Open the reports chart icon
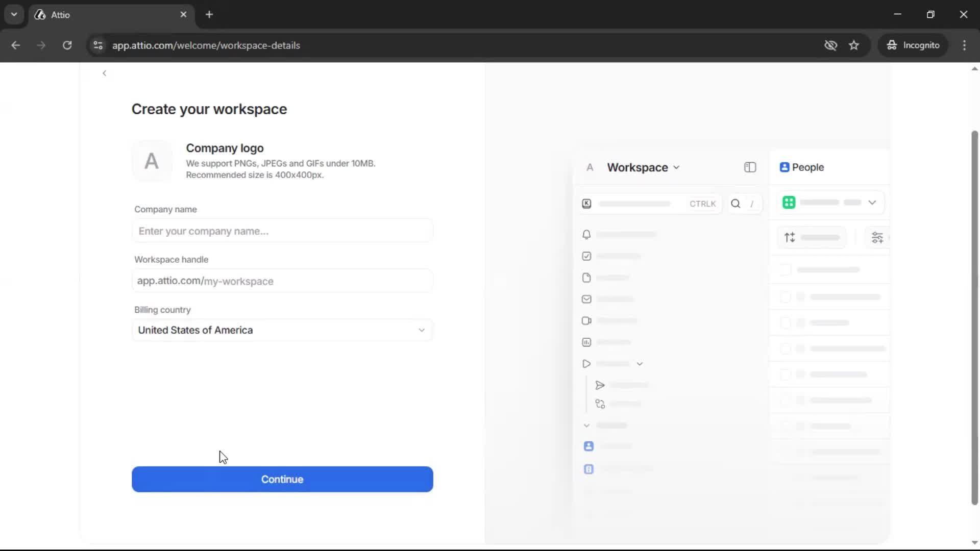 [587, 342]
